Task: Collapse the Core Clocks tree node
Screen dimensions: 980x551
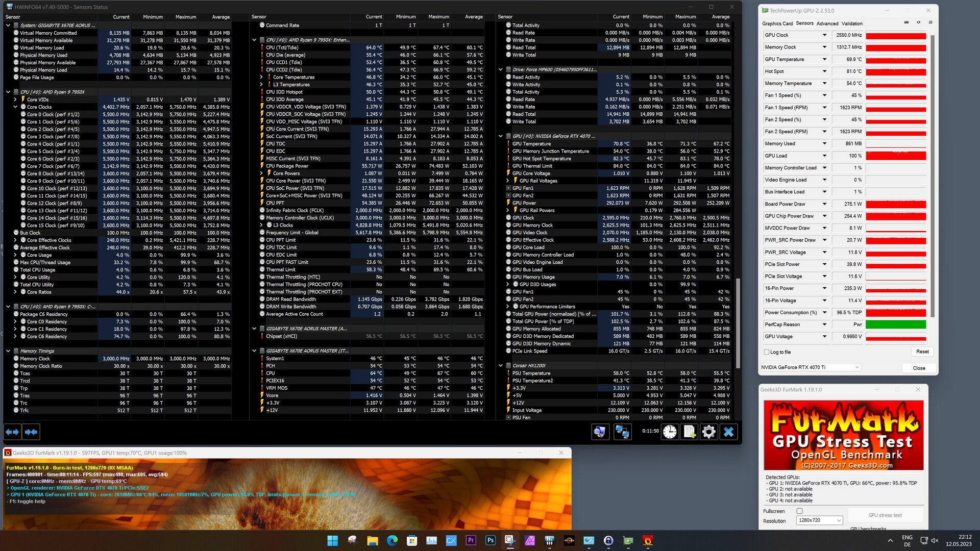Action: tap(15, 107)
